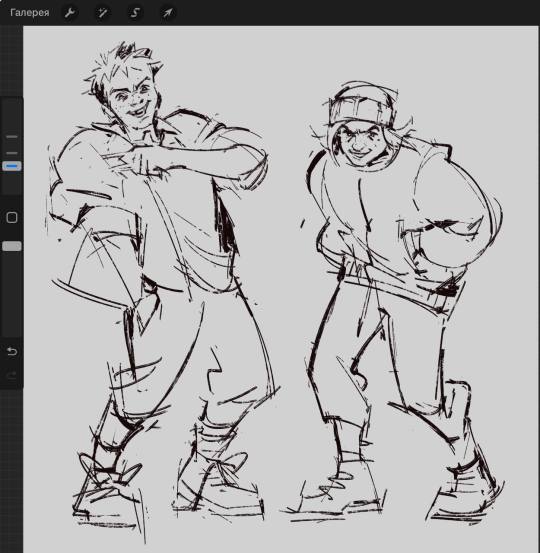Viewport: 540px width, 553px height.
Task: Click the dimmed Redo arrow icon
Action: coord(12,375)
